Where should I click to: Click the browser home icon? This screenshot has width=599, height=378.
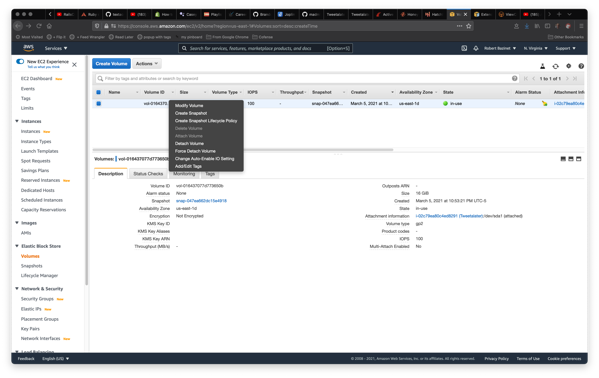click(49, 26)
